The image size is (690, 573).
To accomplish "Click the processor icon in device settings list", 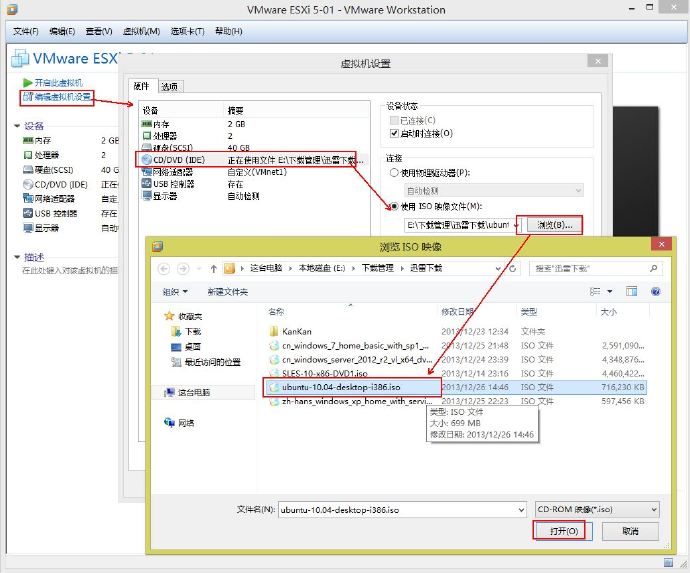I will 147,136.
